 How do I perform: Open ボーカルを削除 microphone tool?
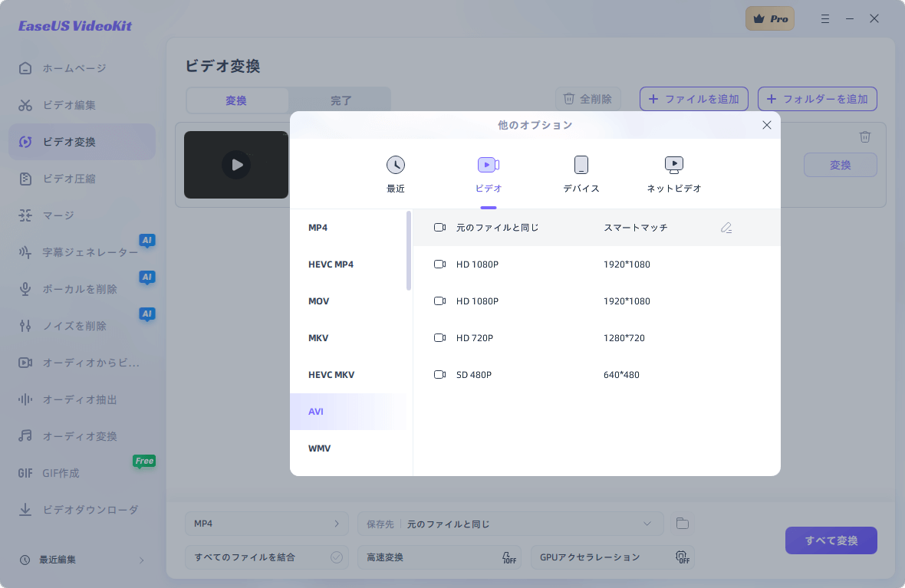82,289
